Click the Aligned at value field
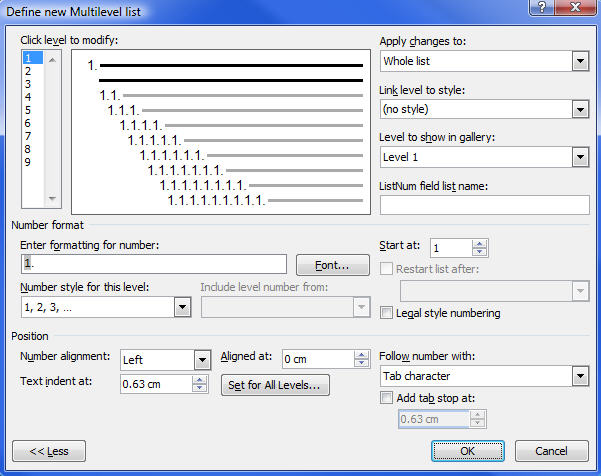This screenshot has height=476, width=601. pyautogui.click(x=318, y=359)
